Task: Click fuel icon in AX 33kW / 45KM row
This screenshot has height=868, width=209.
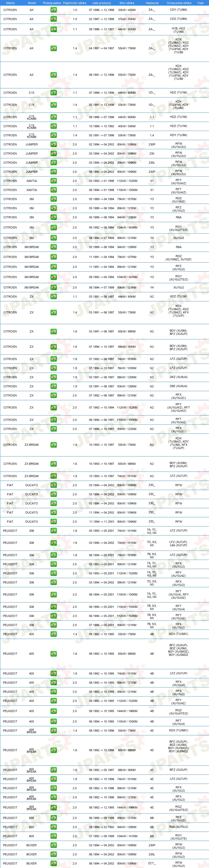Action: (x=53, y=10)
